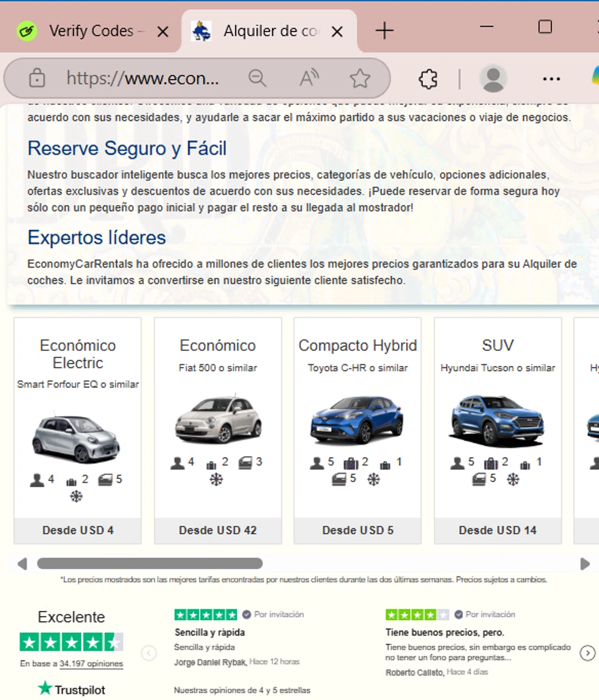Viewport: 599px width, 700px height.
Task: Add page to favorites star
Action: [360, 78]
